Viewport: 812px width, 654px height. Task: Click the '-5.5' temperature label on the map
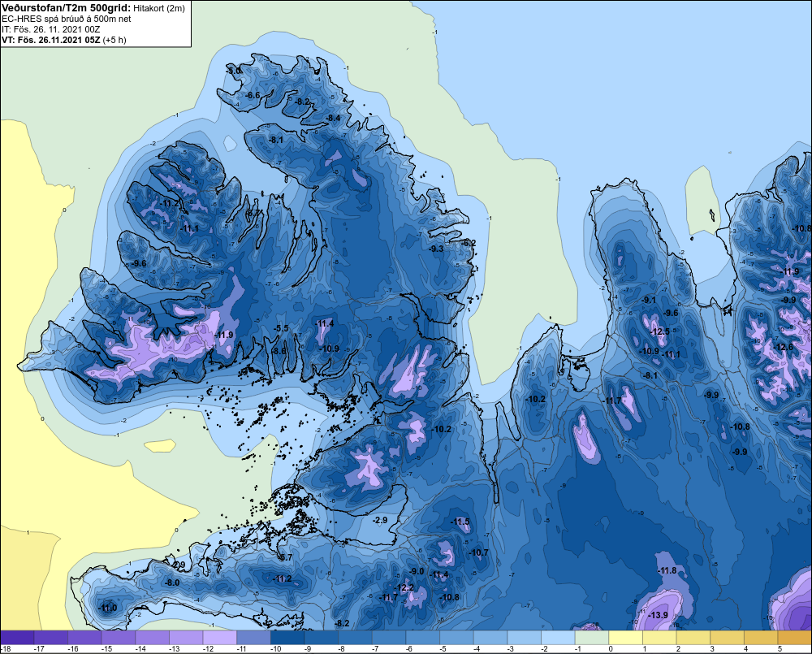point(281,328)
